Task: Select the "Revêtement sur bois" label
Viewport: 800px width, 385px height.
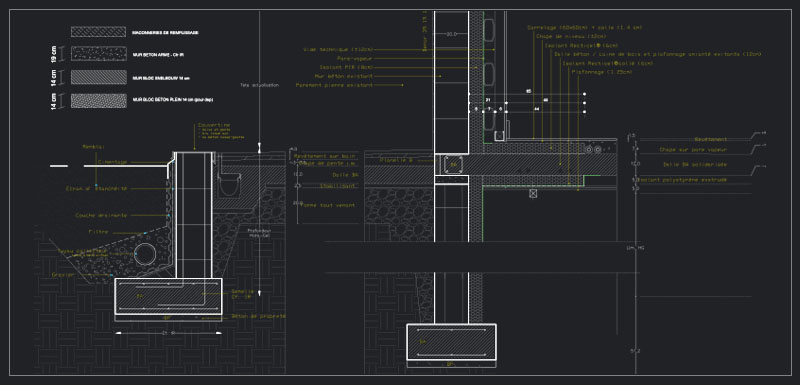Action: (x=324, y=155)
